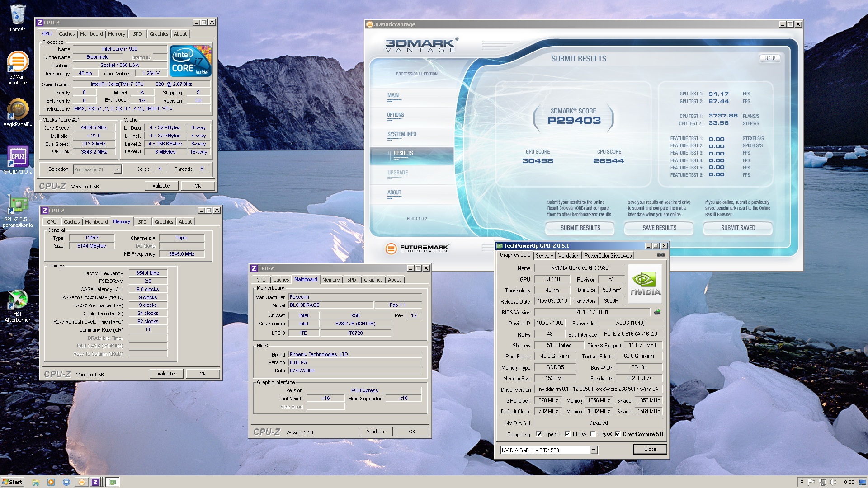Click the BIOS save chip icon in GPU-Z
Image resolution: width=868 pixels, height=488 pixels.
(x=657, y=312)
